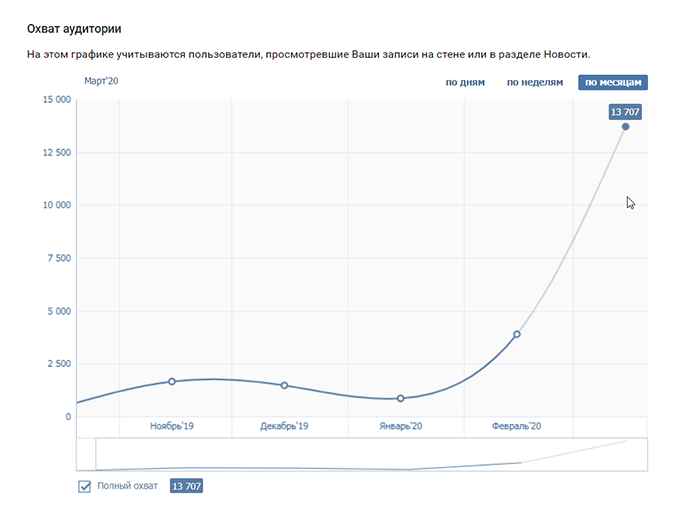Click the range overview strip below the chart
Image resolution: width=682 pixels, height=512 pixels.
pos(362,454)
